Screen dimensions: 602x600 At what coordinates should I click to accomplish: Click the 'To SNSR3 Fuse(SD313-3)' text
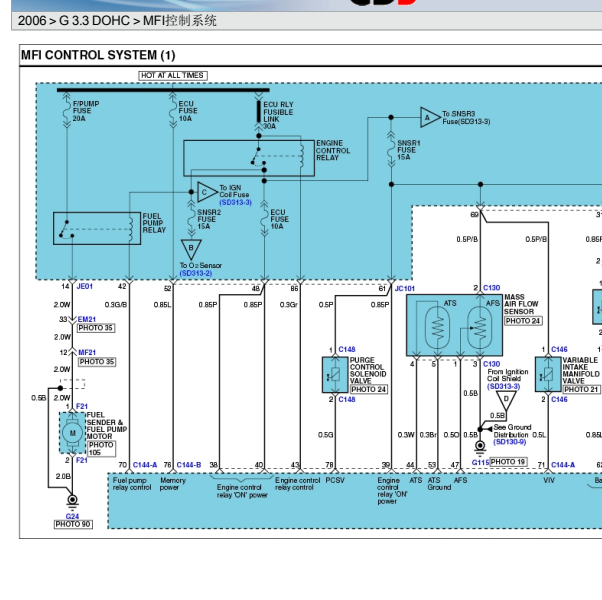point(466,118)
